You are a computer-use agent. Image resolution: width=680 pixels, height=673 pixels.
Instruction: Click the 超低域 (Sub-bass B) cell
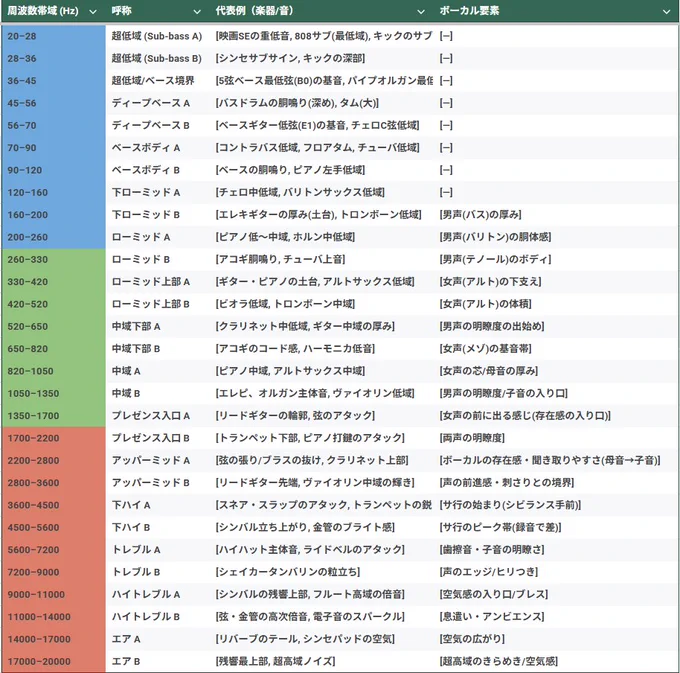(x=158, y=59)
